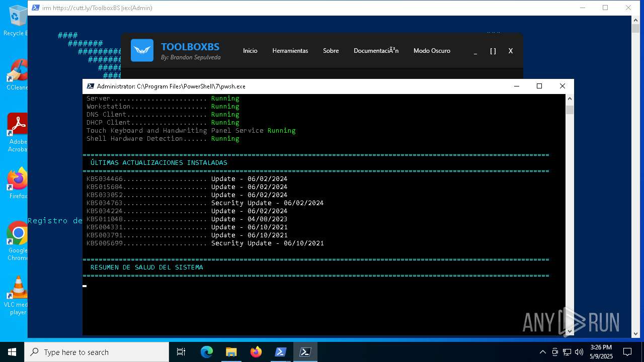Select the KB5011048 update line
Screen dimensions: 644x362
pyautogui.click(x=187, y=219)
